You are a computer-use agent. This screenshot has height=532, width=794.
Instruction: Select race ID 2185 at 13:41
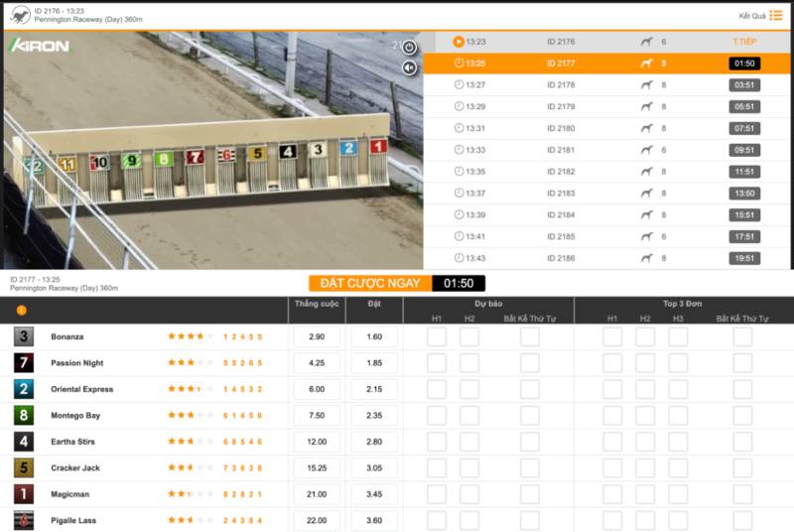point(561,236)
